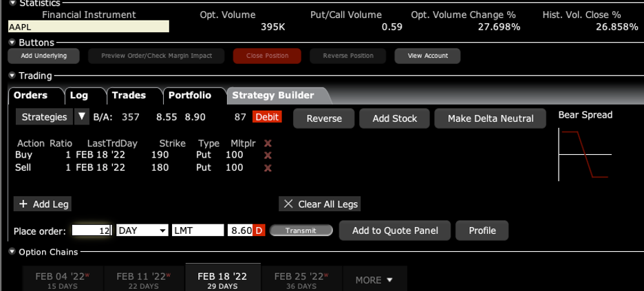This screenshot has width=644, height=291.
Task: Select the FEB 25 '22 expiration tab
Action: (301, 280)
